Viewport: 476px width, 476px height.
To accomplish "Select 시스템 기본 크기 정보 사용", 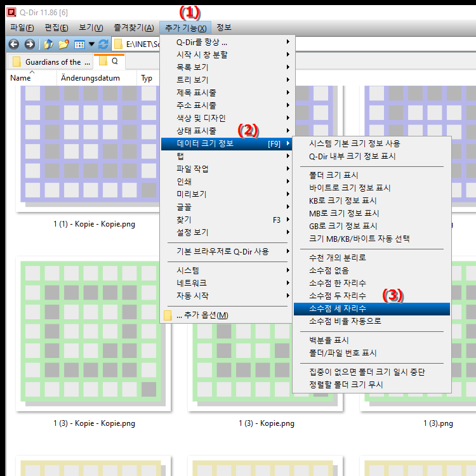I will click(x=372, y=143).
